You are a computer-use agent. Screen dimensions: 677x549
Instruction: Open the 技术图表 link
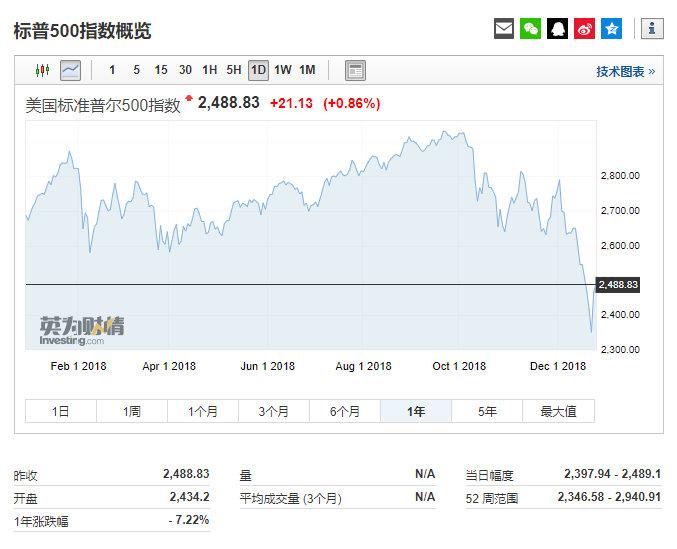626,71
